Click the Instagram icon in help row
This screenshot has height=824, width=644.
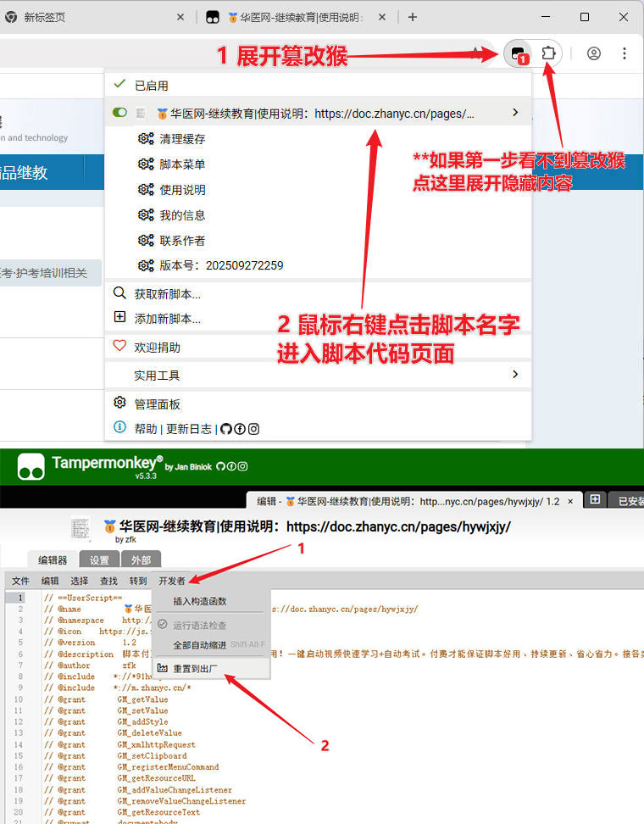pos(253,429)
